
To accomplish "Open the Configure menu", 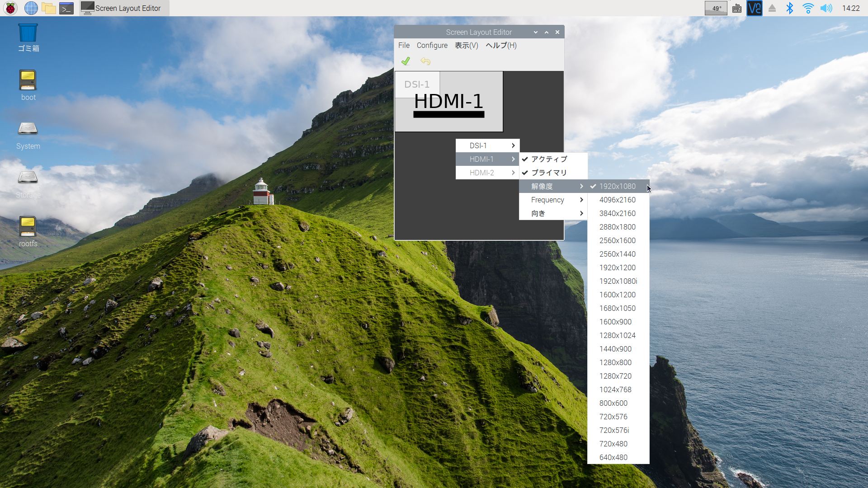I will coord(432,45).
